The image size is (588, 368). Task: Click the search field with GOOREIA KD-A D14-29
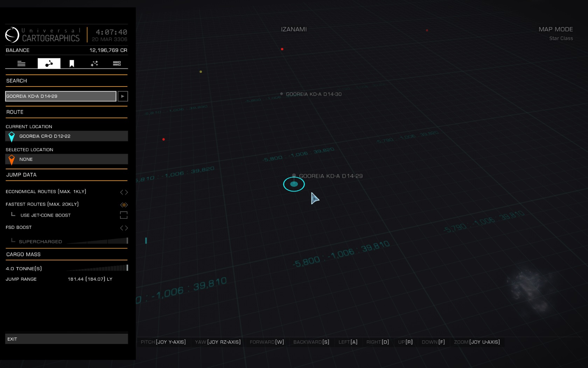61,96
